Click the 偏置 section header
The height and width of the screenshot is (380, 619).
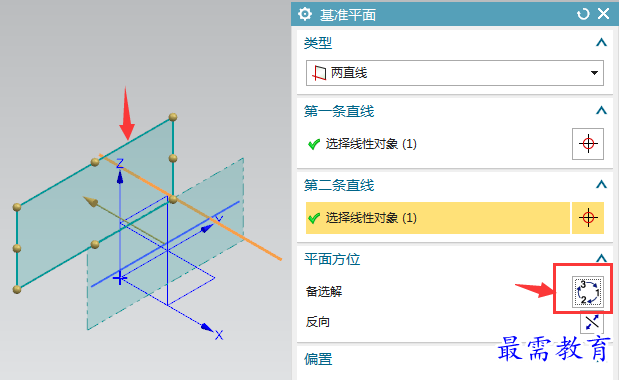pos(318,359)
